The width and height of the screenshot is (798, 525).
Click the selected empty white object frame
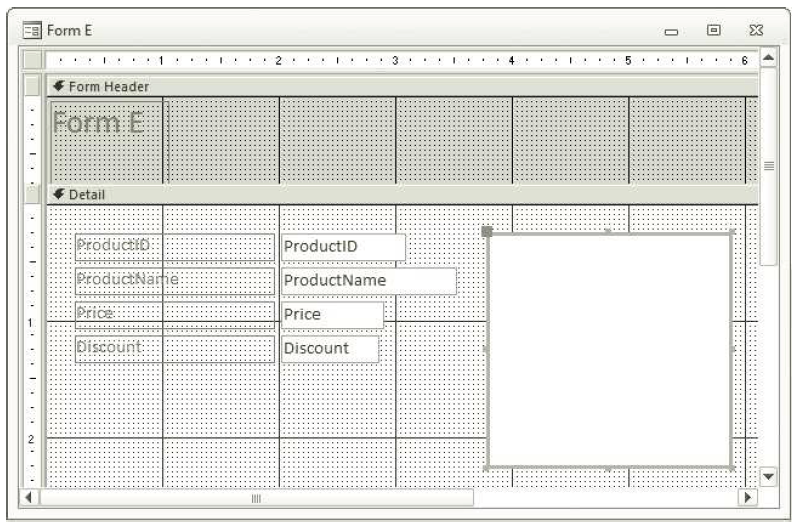pos(610,350)
